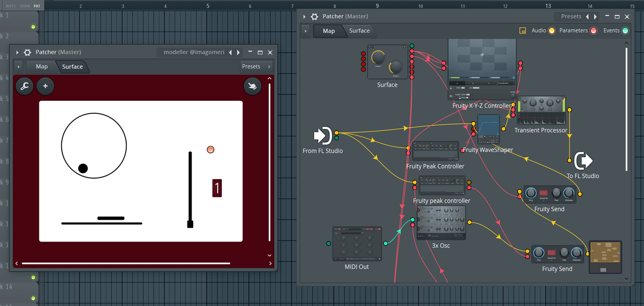Toggle the green mute LED on track 1
The width and height of the screenshot is (644, 306).
pos(33,27)
